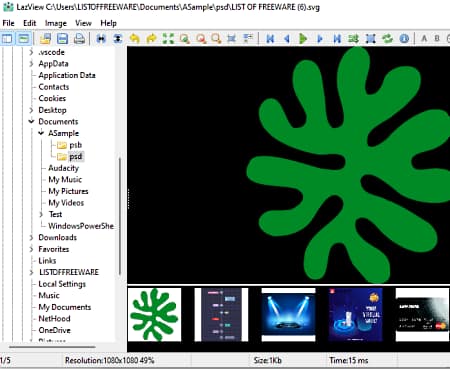Select the Local Settings entry
Image resolution: width=450 pixels, height=369 pixels.
coord(62,284)
